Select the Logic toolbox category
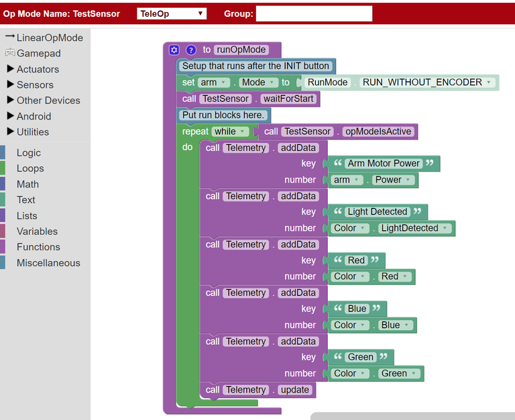The height and width of the screenshot is (420, 515). (29, 153)
